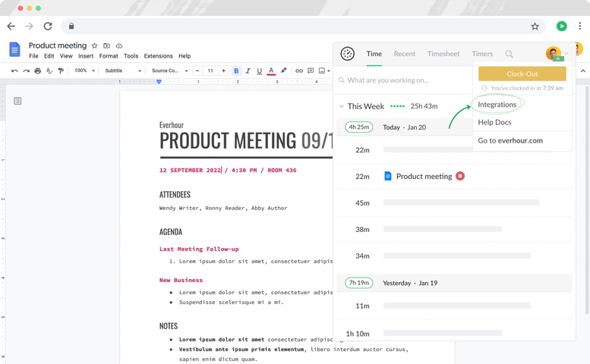Collapse the This Week section
Image resolution: width=590 pixels, height=364 pixels.
tap(341, 106)
